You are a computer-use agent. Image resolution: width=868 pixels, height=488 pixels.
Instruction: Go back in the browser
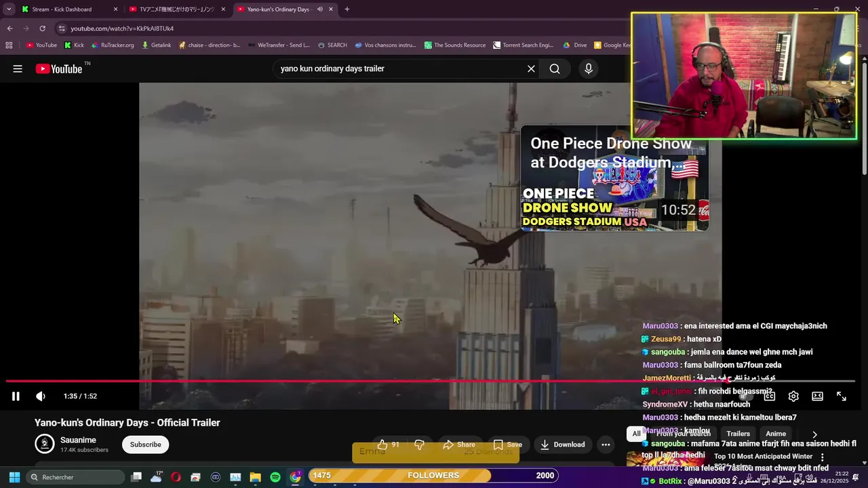9,28
